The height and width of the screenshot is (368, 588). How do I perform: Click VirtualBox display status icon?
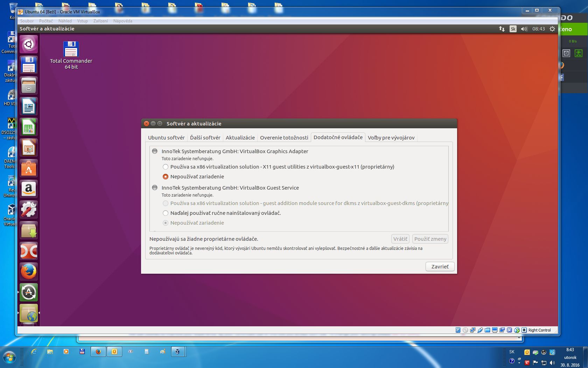pyautogui.click(x=495, y=330)
